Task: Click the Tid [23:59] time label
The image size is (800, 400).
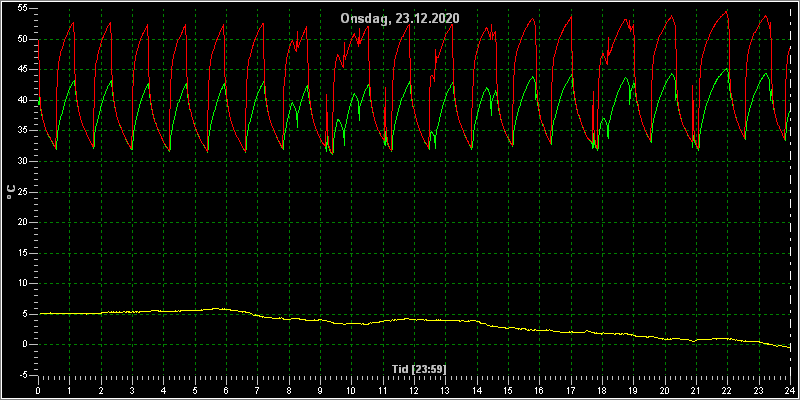Action: tap(419, 369)
